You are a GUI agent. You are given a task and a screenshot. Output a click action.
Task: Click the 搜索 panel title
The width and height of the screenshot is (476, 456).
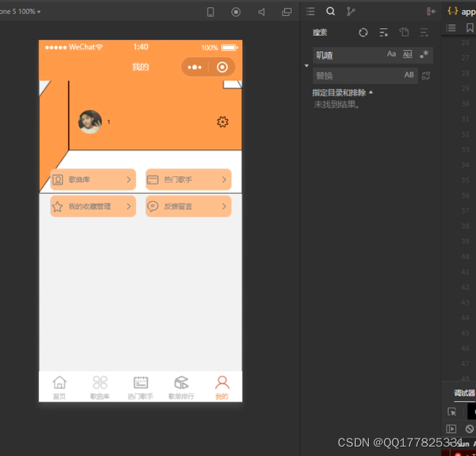(x=320, y=32)
